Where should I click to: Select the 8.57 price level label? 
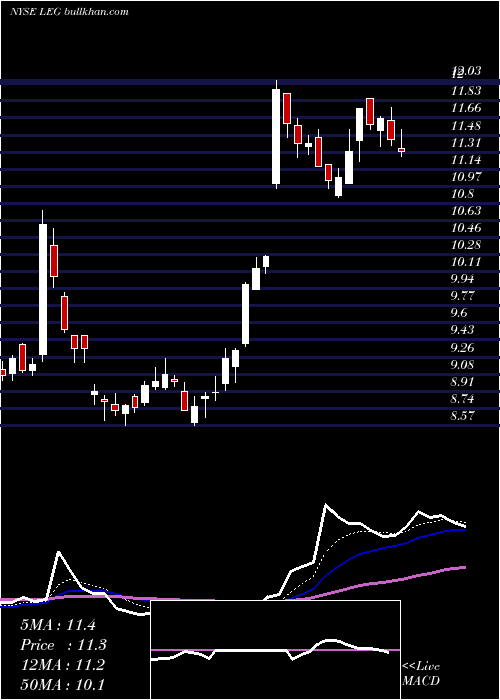click(462, 416)
